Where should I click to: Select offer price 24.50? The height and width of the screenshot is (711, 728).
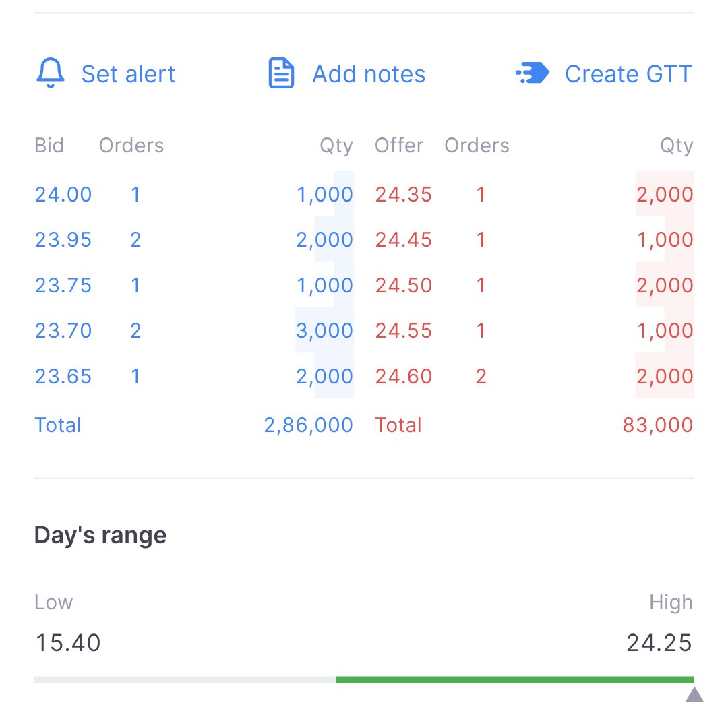click(404, 286)
